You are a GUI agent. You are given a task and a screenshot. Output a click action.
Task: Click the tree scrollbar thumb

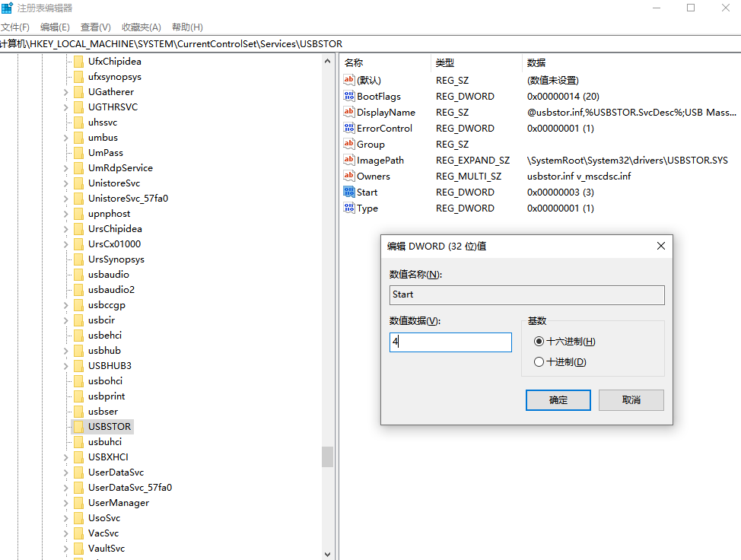click(x=327, y=457)
